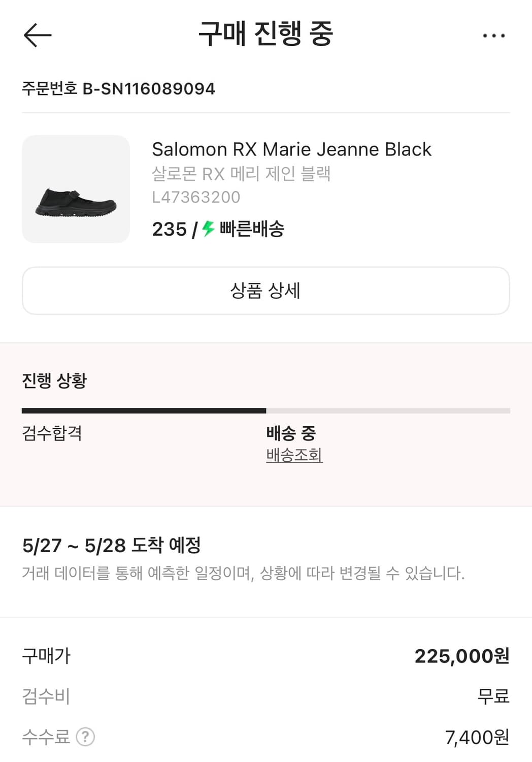Click the green lightning fast-delivery icon
The image size is (532, 762).
[x=208, y=229]
